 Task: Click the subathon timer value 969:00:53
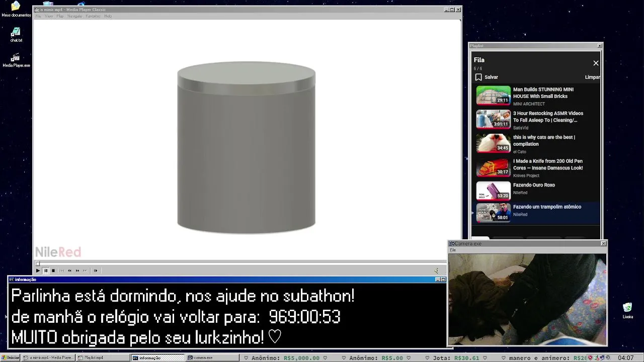pos(304,317)
